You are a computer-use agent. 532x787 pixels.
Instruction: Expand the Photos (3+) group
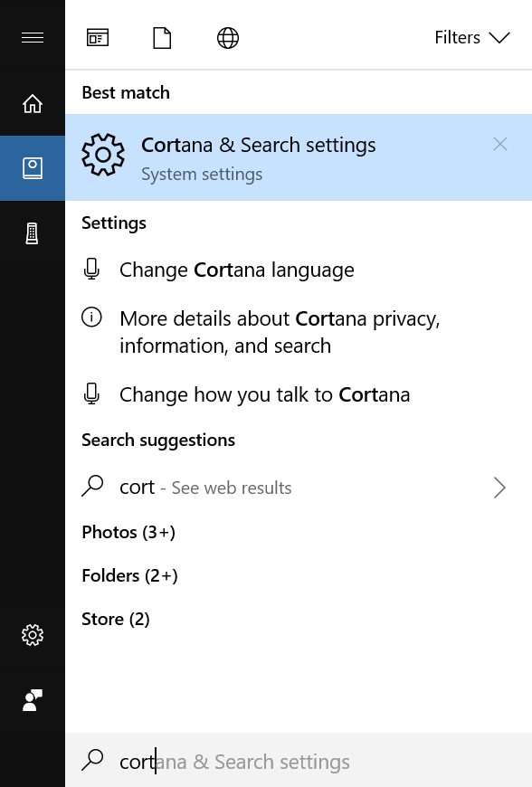tap(128, 532)
